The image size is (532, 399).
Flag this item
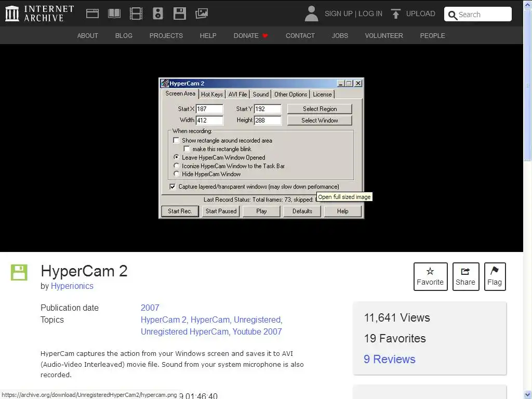pyautogui.click(x=495, y=276)
